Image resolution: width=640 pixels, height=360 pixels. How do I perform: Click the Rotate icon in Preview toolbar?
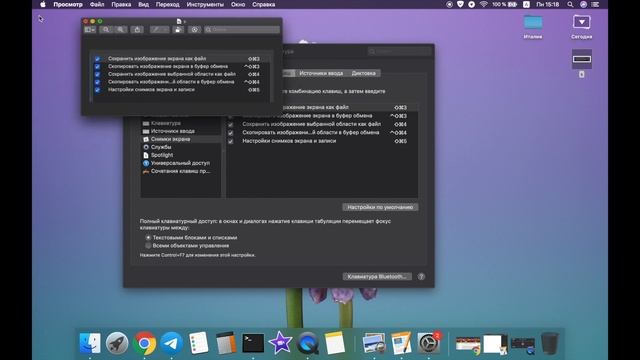tap(178, 29)
